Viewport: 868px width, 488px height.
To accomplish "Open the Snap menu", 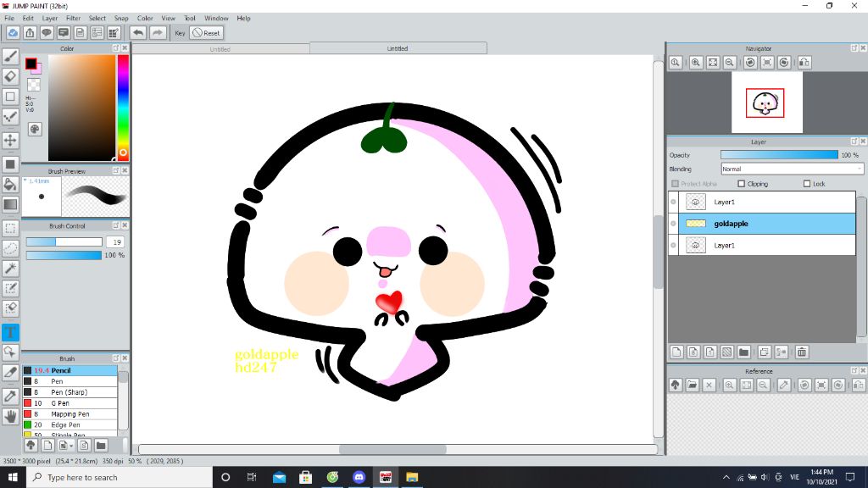I will coord(121,19).
